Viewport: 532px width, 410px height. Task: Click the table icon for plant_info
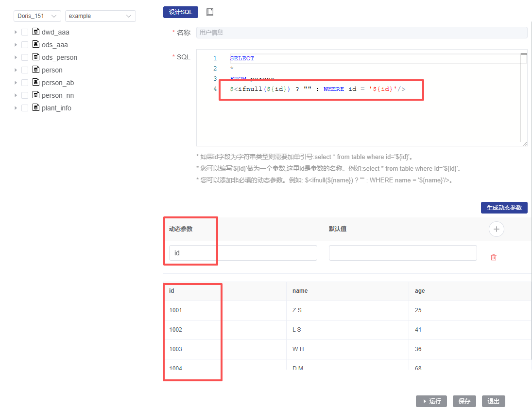click(35, 107)
